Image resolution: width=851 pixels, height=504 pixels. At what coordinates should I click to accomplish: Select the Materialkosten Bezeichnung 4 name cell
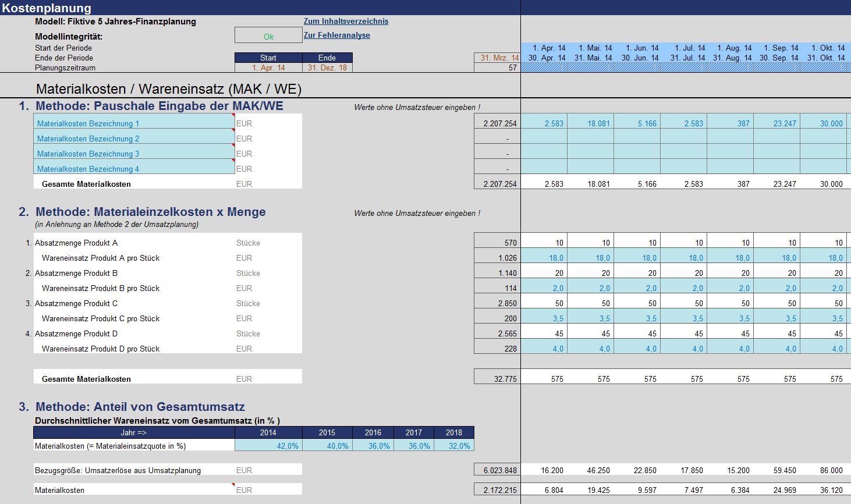click(134, 168)
